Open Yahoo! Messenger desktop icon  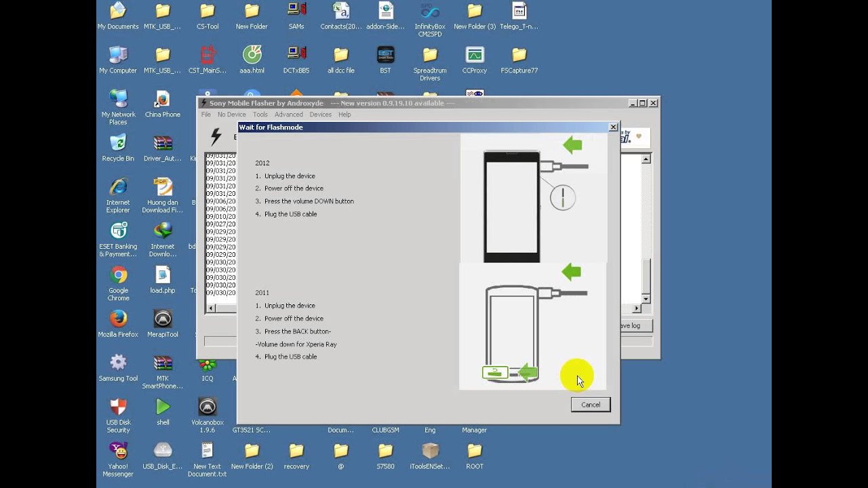(x=118, y=460)
